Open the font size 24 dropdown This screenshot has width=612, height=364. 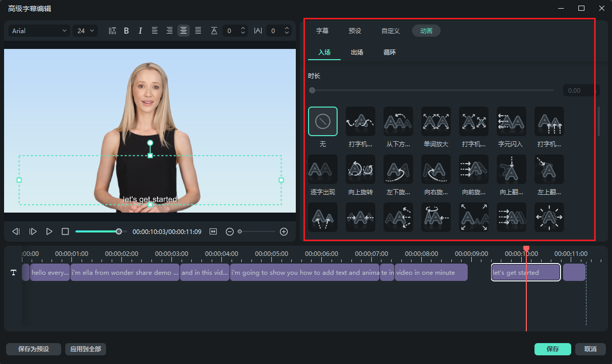[85, 31]
